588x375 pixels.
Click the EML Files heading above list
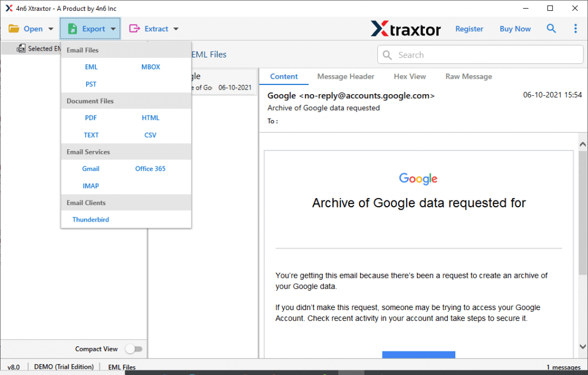click(x=209, y=55)
